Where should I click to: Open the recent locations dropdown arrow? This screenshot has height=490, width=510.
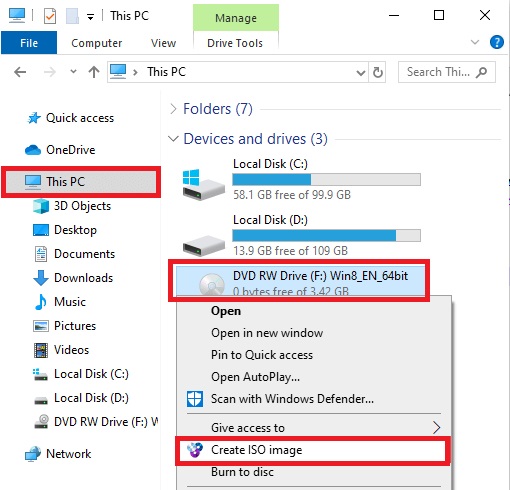point(73,71)
